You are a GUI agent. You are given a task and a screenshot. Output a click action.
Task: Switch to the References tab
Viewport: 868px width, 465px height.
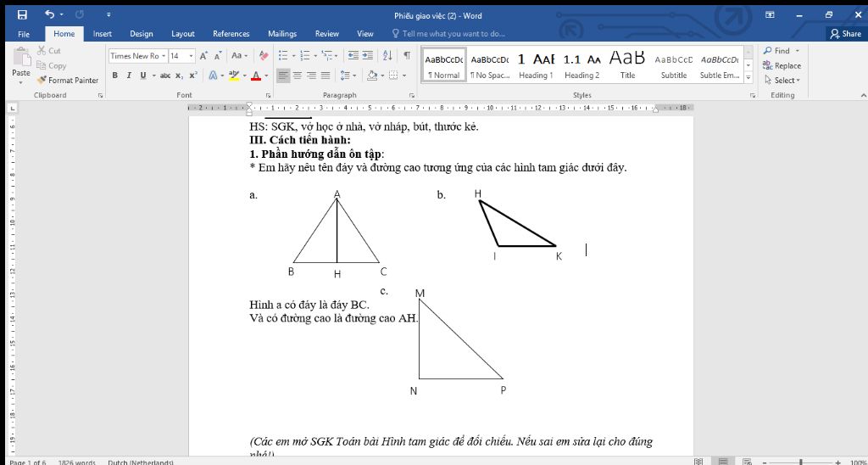click(x=231, y=34)
